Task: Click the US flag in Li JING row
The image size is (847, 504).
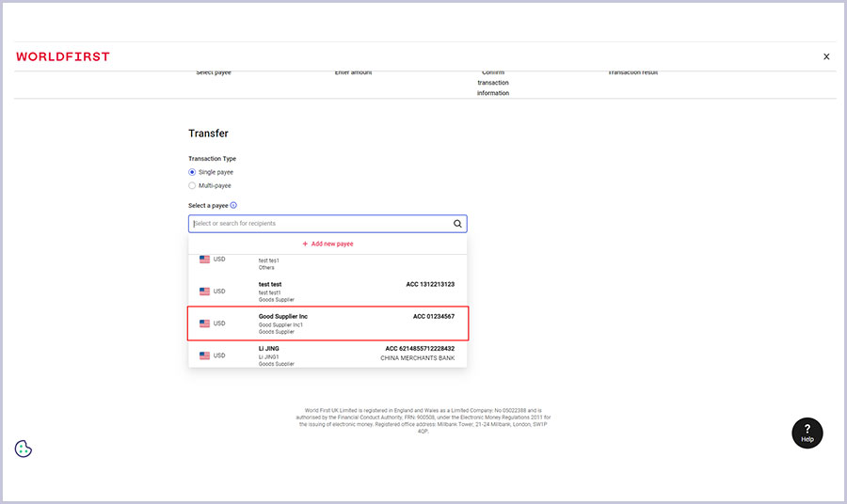Action: click(204, 355)
